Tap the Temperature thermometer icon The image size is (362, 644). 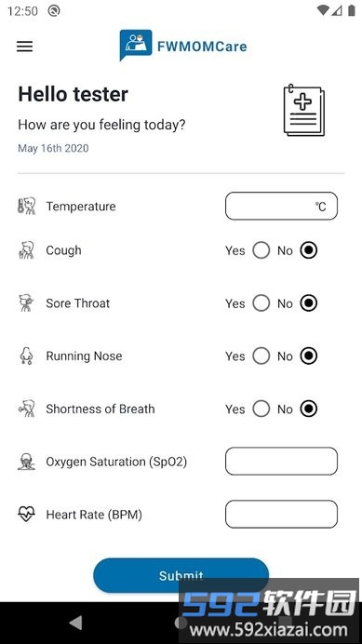pos(27,207)
